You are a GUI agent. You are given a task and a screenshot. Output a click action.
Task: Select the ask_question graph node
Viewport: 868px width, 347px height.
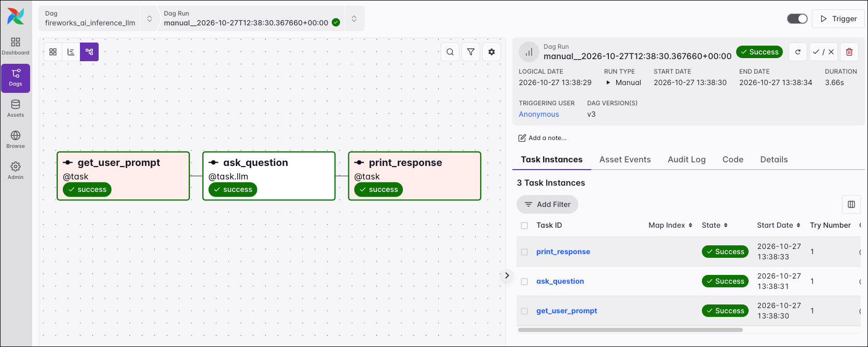click(269, 176)
